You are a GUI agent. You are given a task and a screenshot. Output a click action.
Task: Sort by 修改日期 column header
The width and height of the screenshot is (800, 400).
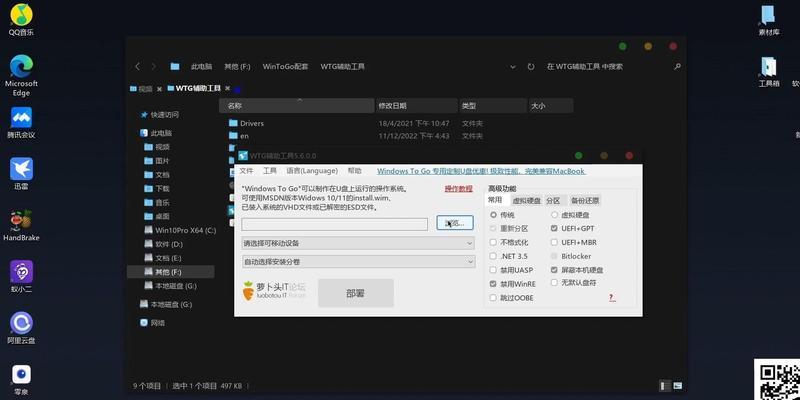click(x=416, y=106)
